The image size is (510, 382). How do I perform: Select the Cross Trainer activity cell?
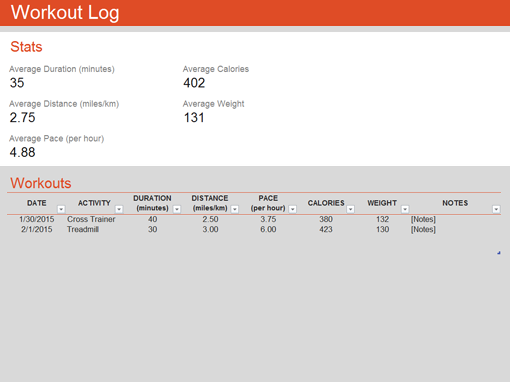[91, 219]
